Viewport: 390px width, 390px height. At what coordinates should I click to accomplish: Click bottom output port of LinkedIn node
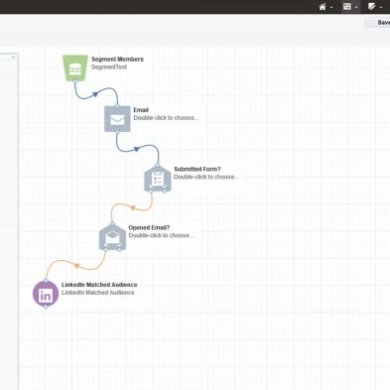click(46, 307)
